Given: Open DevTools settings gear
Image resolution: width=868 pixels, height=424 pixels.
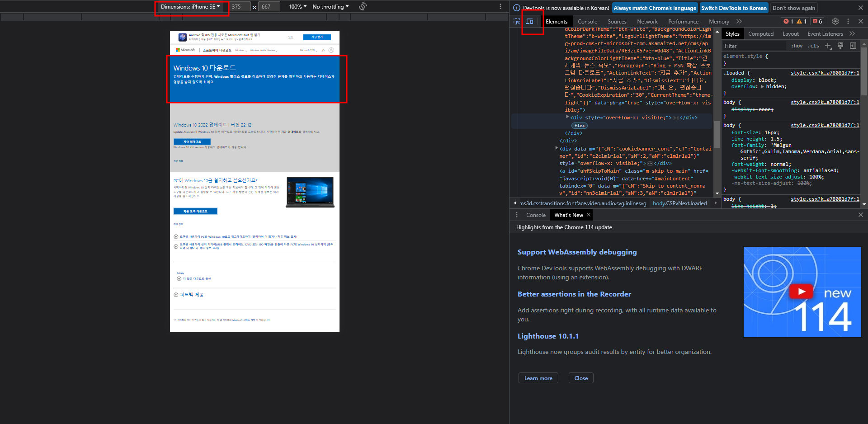Looking at the screenshot, I should (835, 21).
